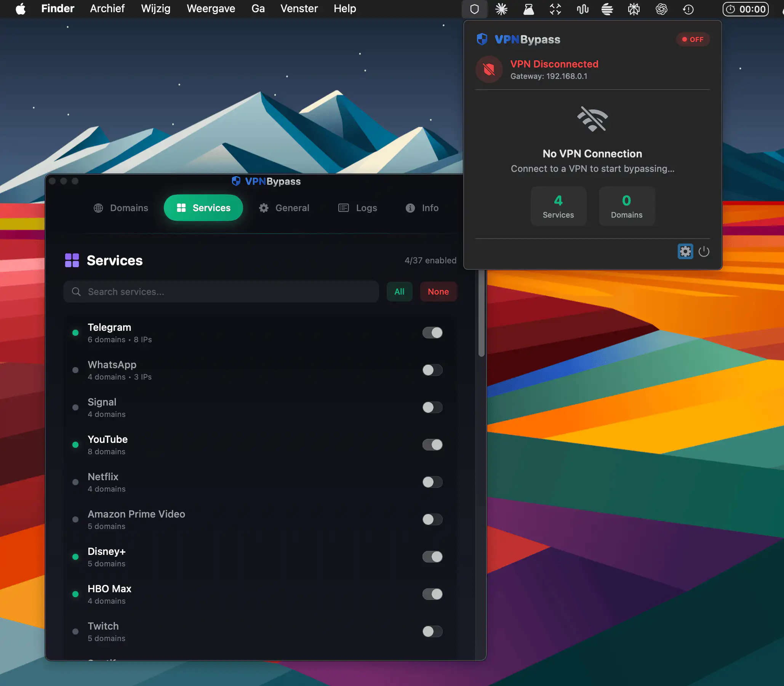Click the search magnifier icon
The width and height of the screenshot is (784, 686).
(76, 292)
